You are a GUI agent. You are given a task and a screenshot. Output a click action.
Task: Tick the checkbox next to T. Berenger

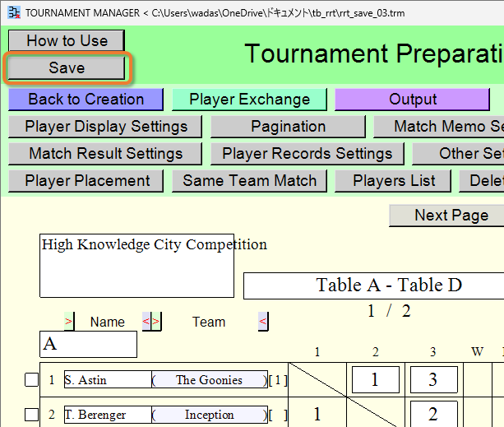pyautogui.click(x=31, y=415)
